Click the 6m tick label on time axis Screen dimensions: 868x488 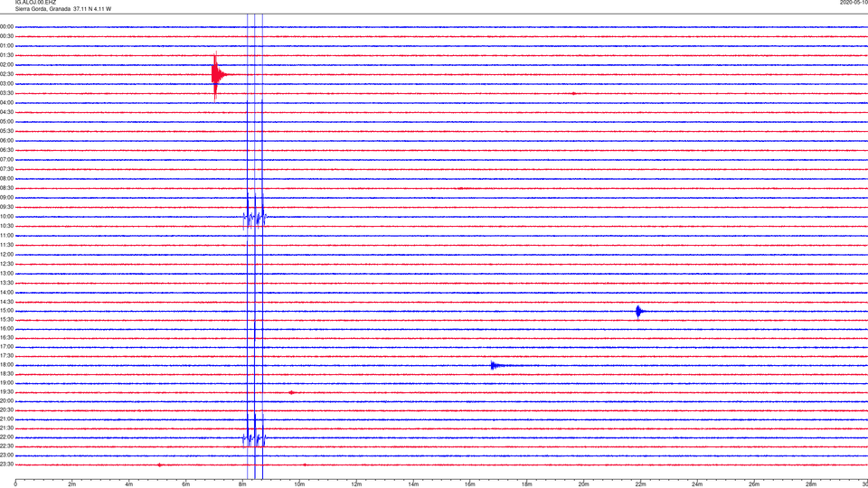click(185, 484)
